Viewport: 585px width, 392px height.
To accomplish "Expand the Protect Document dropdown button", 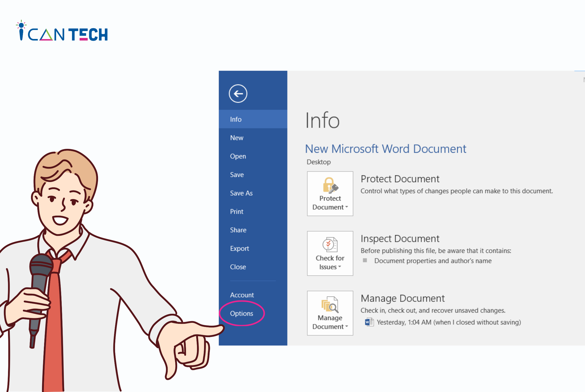I will pos(330,193).
